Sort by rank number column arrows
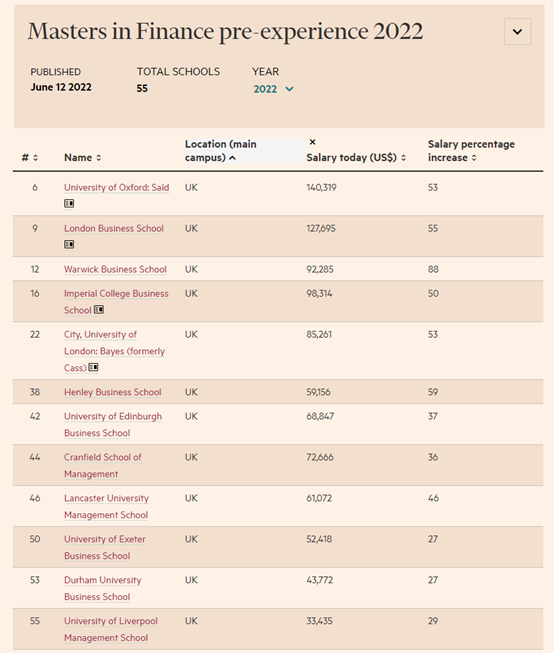The height and width of the screenshot is (653, 554). (x=35, y=158)
